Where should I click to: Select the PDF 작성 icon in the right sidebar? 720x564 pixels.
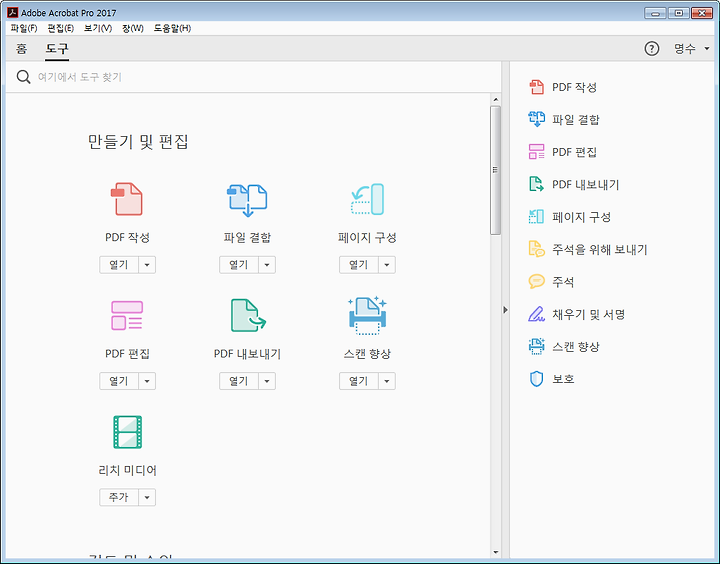[536, 87]
